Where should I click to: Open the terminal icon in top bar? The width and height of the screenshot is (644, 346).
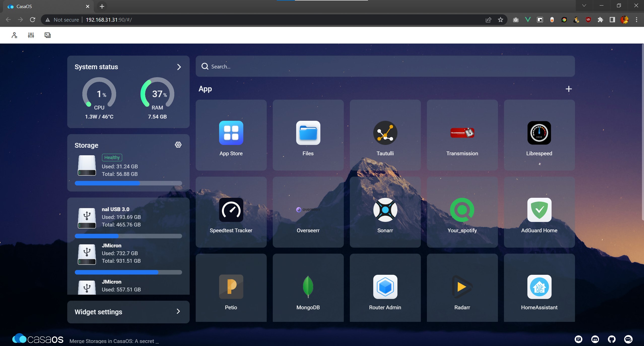coord(47,35)
